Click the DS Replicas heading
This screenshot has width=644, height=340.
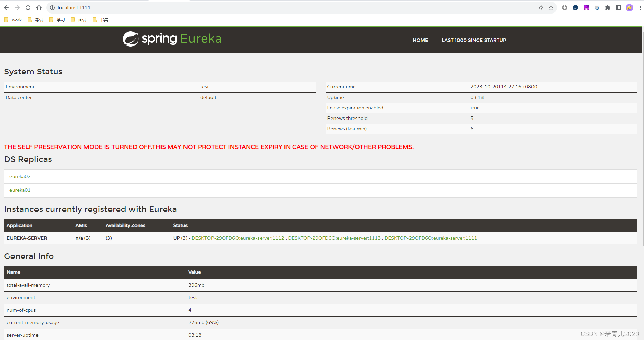click(x=28, y=159)
